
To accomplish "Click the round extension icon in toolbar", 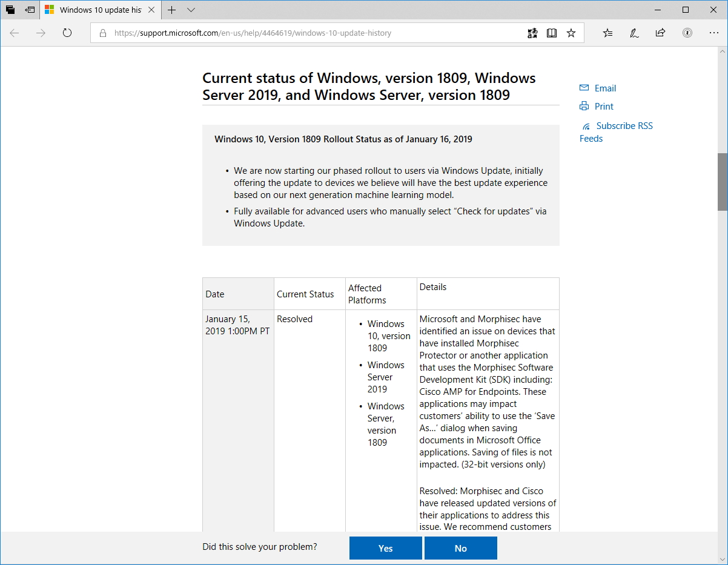I will point(687,33).
